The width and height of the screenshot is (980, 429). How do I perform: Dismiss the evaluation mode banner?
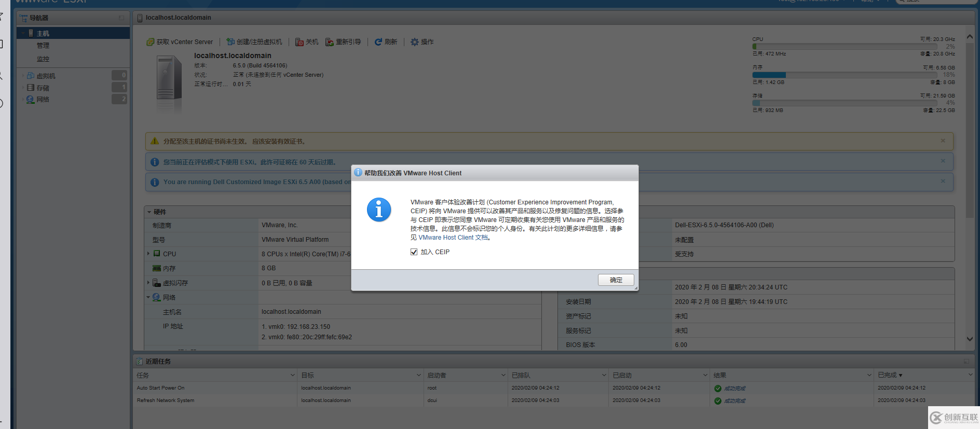click(943, 161)
